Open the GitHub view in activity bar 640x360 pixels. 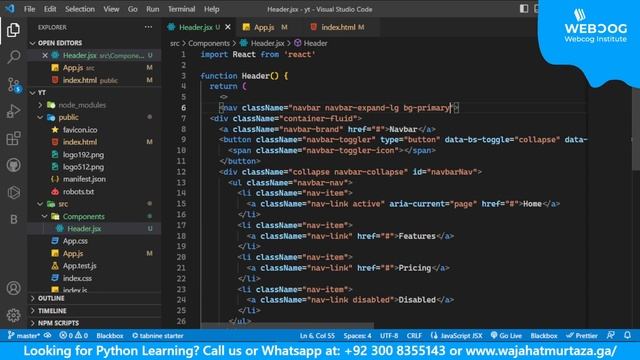(x=13, y=165)
